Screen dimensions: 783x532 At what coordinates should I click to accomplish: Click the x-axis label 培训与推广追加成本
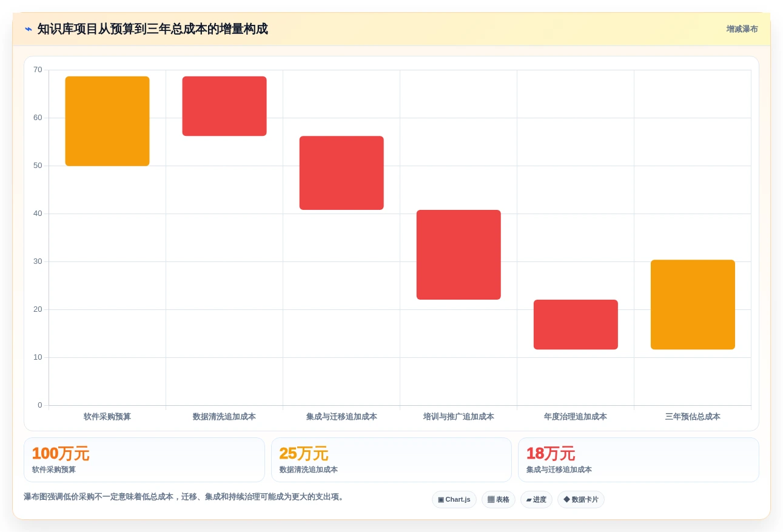pos(459,417)
